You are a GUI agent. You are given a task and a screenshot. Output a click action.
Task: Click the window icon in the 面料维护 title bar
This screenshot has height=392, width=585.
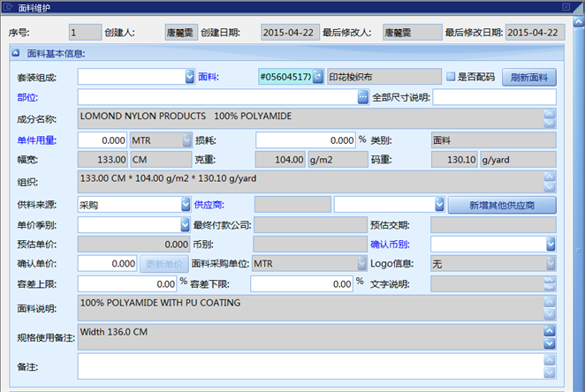(x=8, y=7)
